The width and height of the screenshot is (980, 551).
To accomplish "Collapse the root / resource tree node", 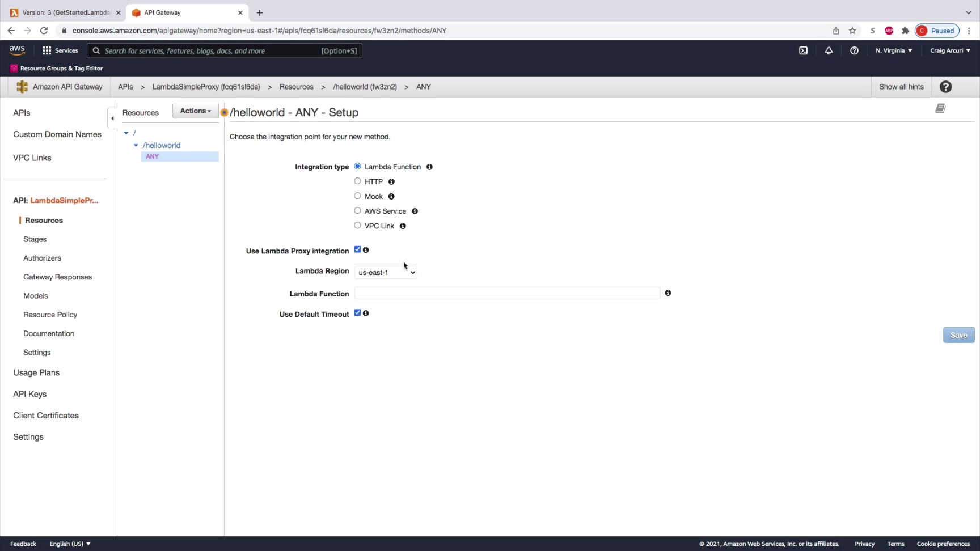I will [126, 133].
